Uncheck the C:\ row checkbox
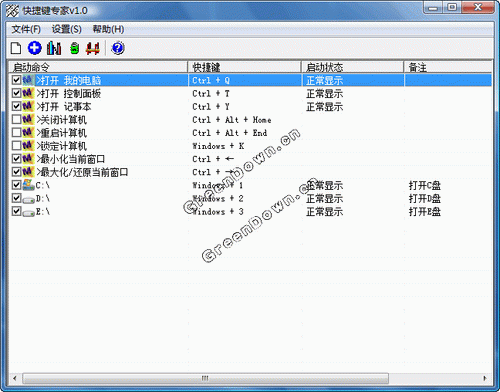Viewport: 500px width, 392px height. tap(16, 185)
